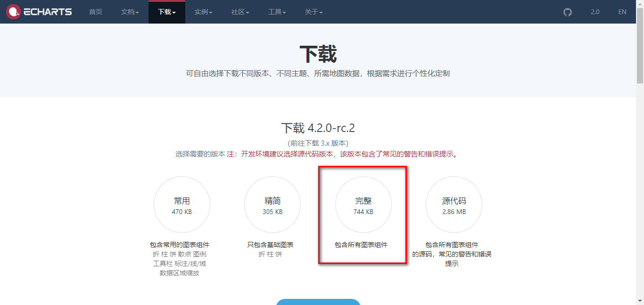This screenshot has width=644, height=305.
Task: Click the 只包含基础图表 description text
Action: click(271, 245)
